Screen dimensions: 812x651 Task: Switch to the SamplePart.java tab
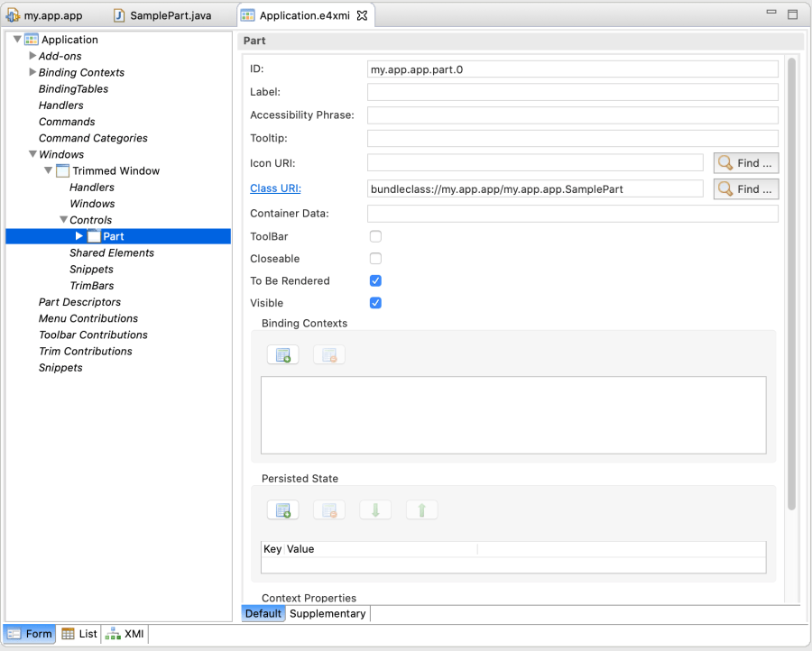[162, 16]
